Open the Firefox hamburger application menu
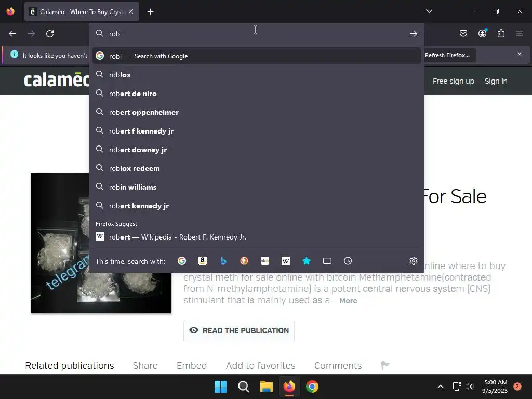The height and width of the screenshot is (399, 532). point(519,33)
